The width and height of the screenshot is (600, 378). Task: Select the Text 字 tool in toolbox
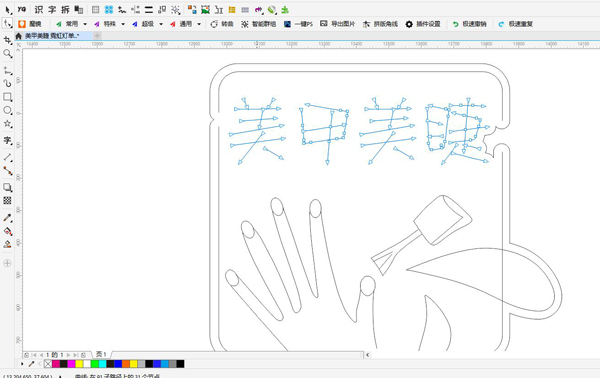coord(7,140)
